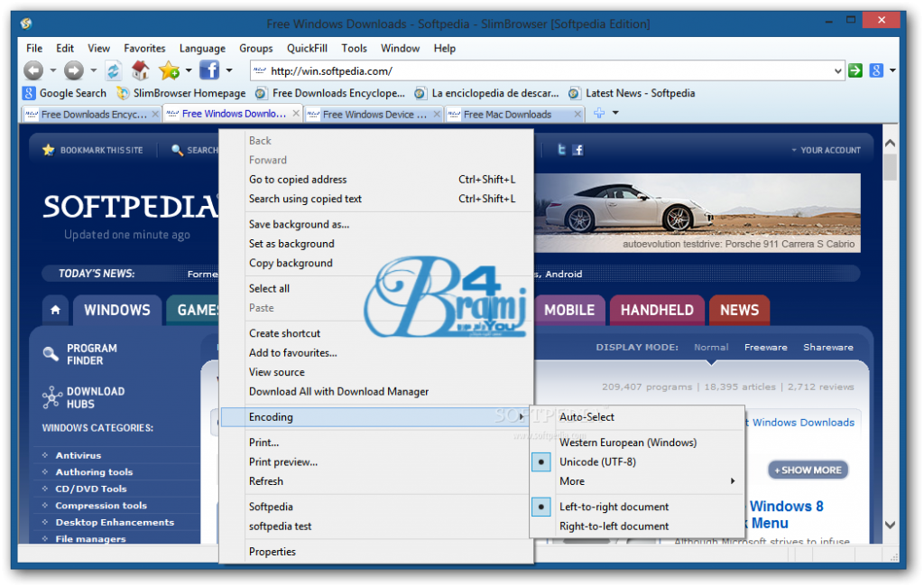Open the Facebook button dropdown arrow
Viewport: 924px width, 587px height.
click(228, 70)
